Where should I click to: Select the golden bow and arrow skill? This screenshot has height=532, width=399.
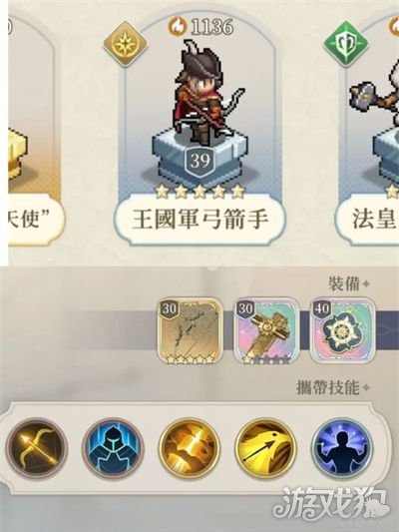pyautogui.click(x=37, y=448)
